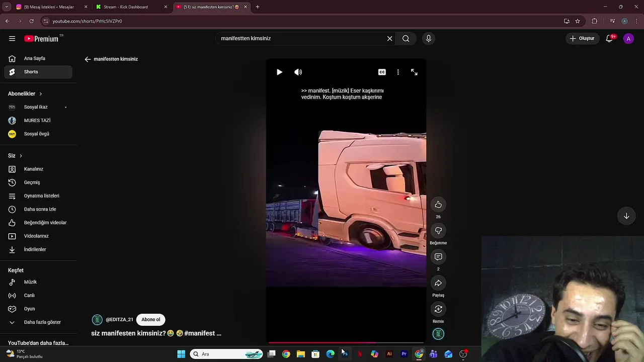Expand the Abonelikler section

[x=25, y=94]
